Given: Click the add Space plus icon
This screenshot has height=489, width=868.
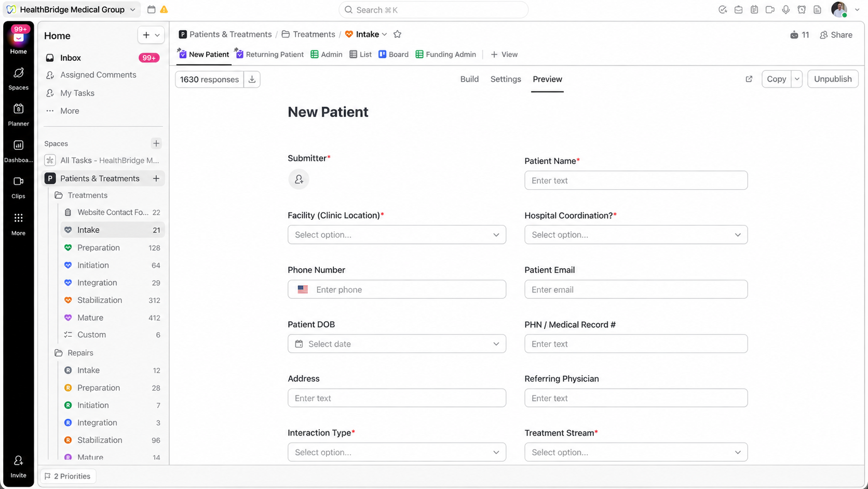Looking at the screenshot, I should pyautogui.click(x=156, y=143).
